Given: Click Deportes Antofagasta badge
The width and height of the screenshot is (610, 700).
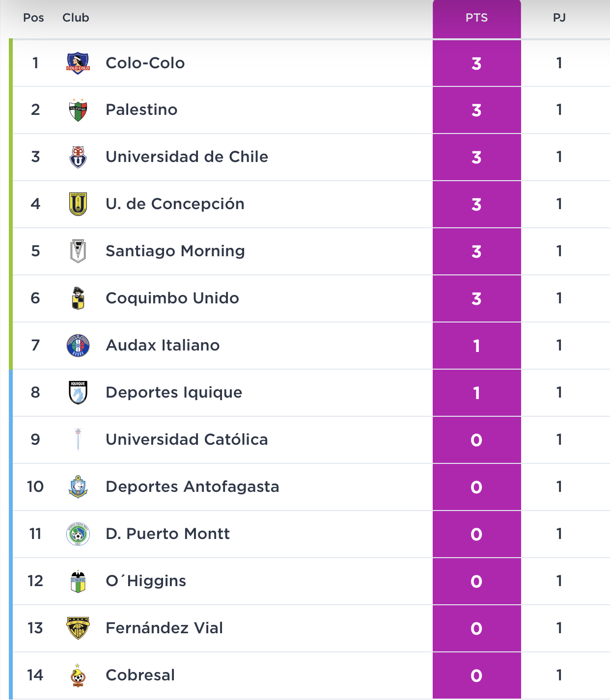Looking at the screenshot, I should click(78, 487).
